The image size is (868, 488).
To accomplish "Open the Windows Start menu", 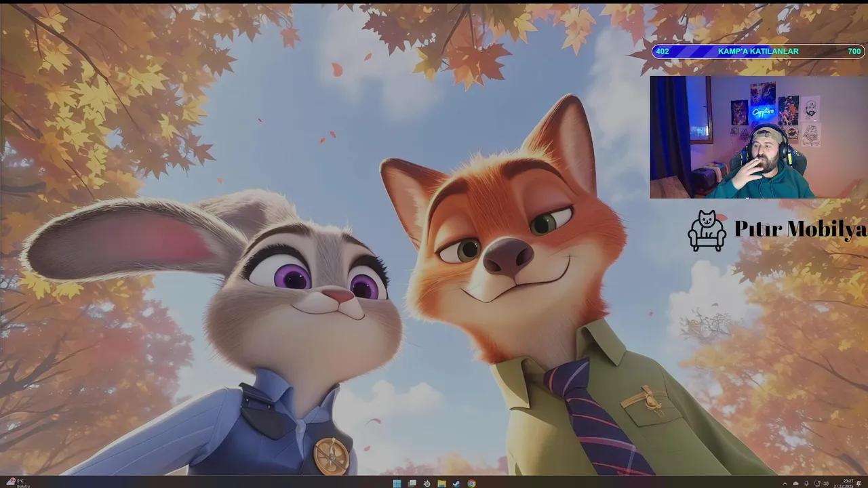I will point(397,483).
